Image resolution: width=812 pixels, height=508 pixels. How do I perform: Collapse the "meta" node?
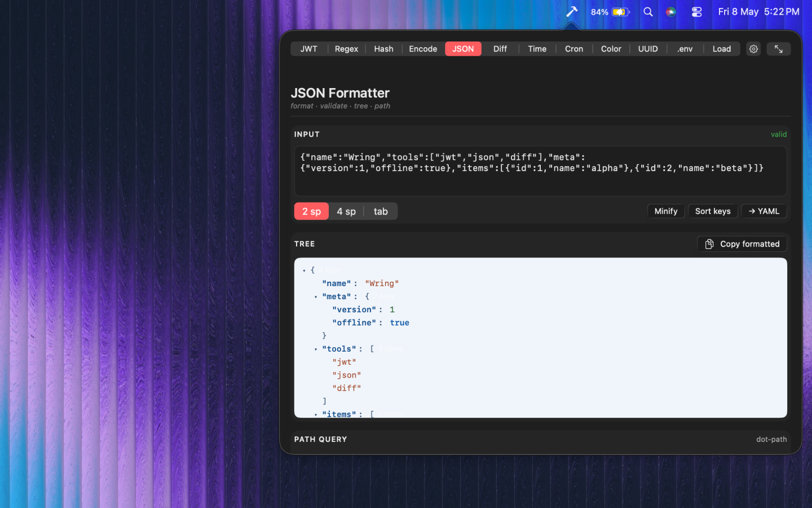pyautogui.click(x=316, y=297)
